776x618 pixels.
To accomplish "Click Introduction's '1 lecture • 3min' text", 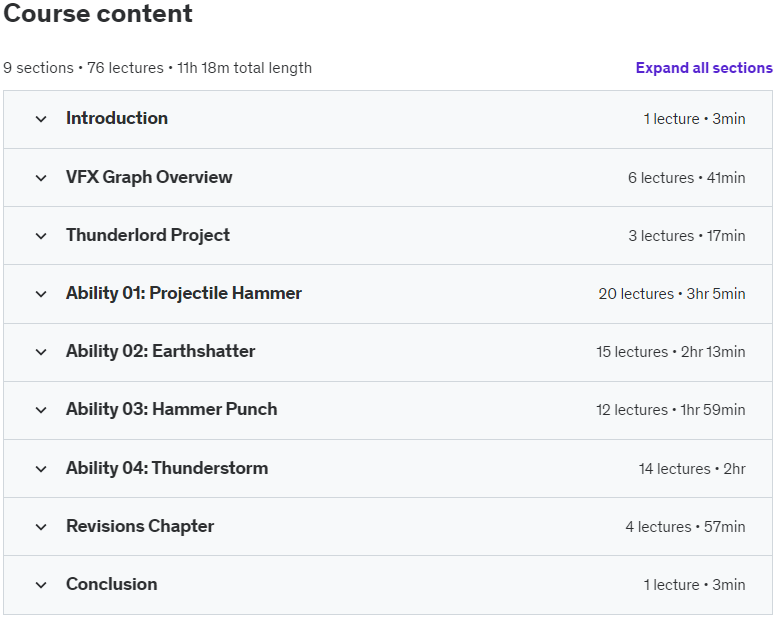I will 694,119.
